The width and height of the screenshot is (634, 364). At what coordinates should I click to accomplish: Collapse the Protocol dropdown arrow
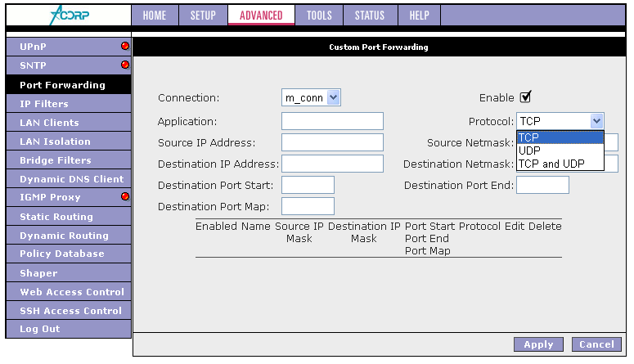point(596,121)
